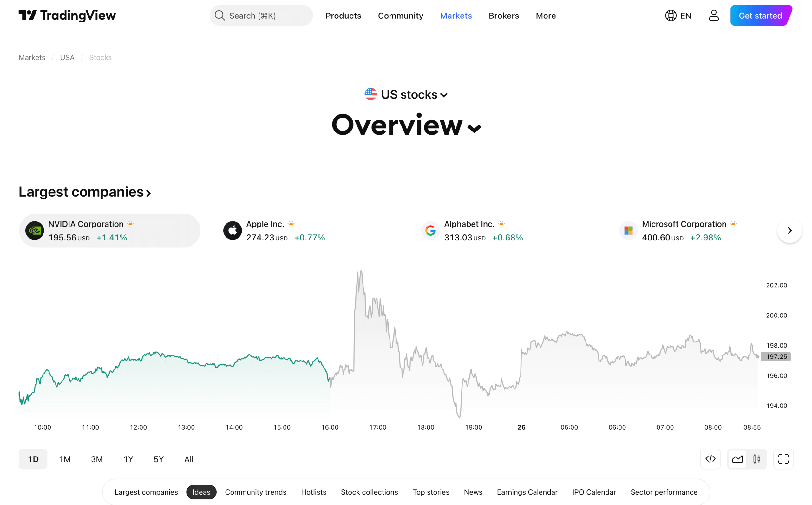Open the user profile icon
The width and height of the screenshot is (812, 505).
714,15
